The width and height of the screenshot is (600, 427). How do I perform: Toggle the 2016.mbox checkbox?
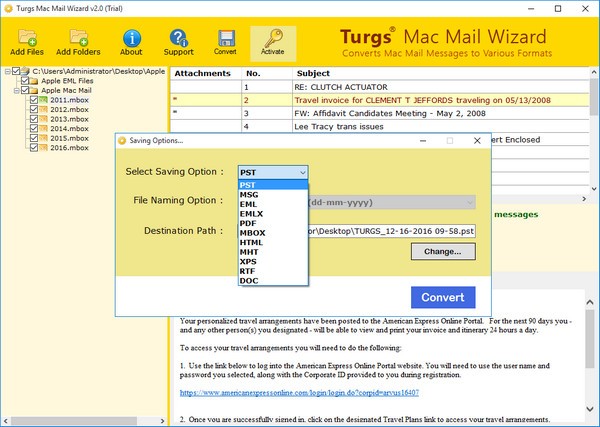point(34,147)
